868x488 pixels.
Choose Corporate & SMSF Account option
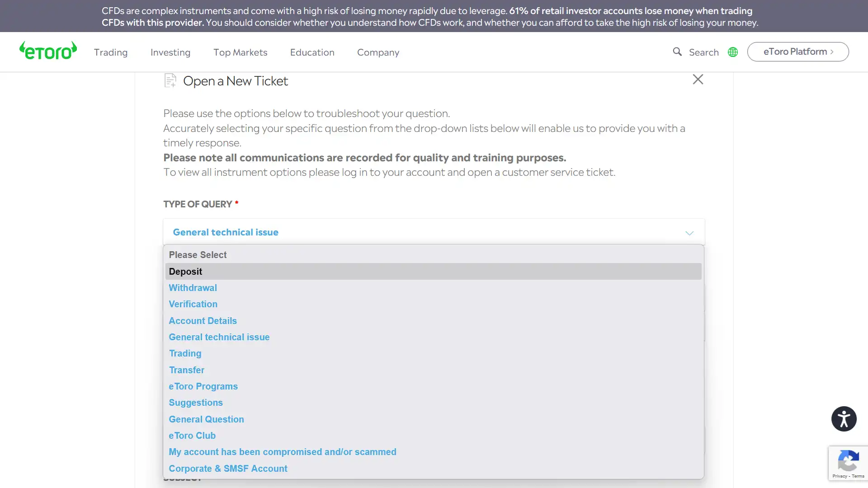434,469
